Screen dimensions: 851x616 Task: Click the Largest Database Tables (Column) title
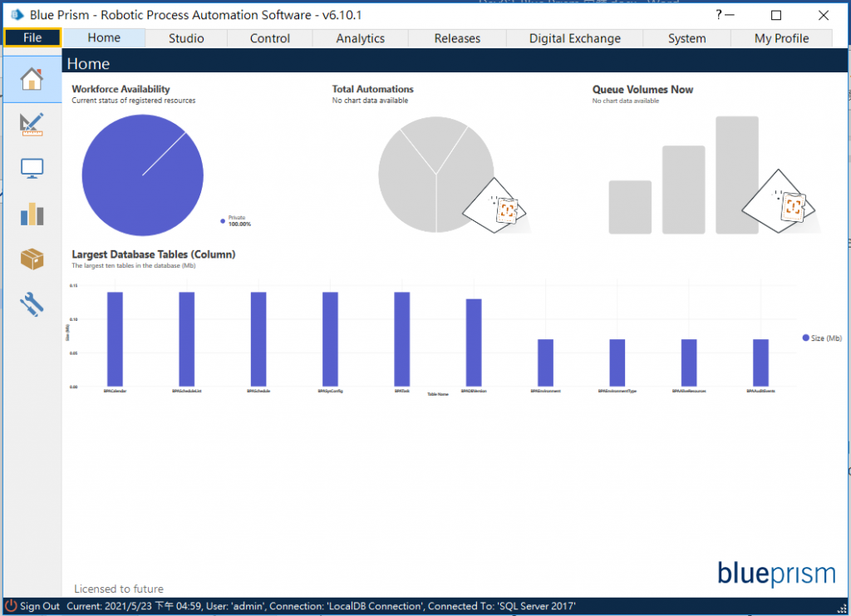(x=154, y=254)
